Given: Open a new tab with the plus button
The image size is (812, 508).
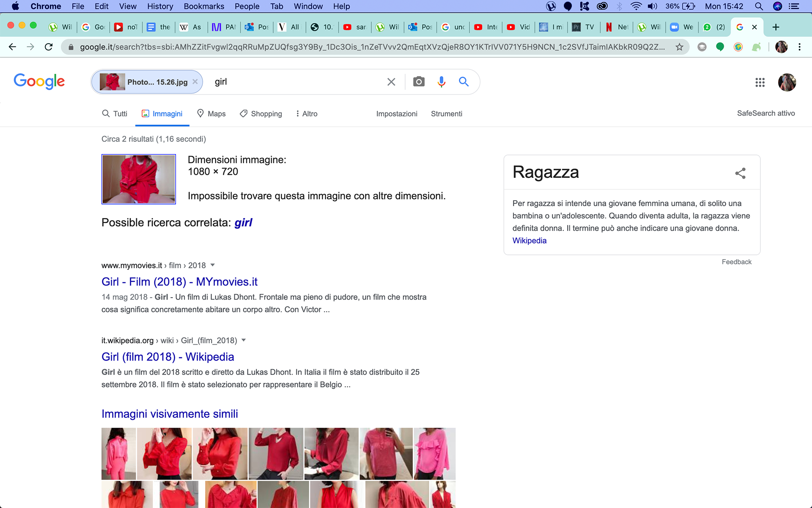Looking at the screenshot, I should pos(776,27).
